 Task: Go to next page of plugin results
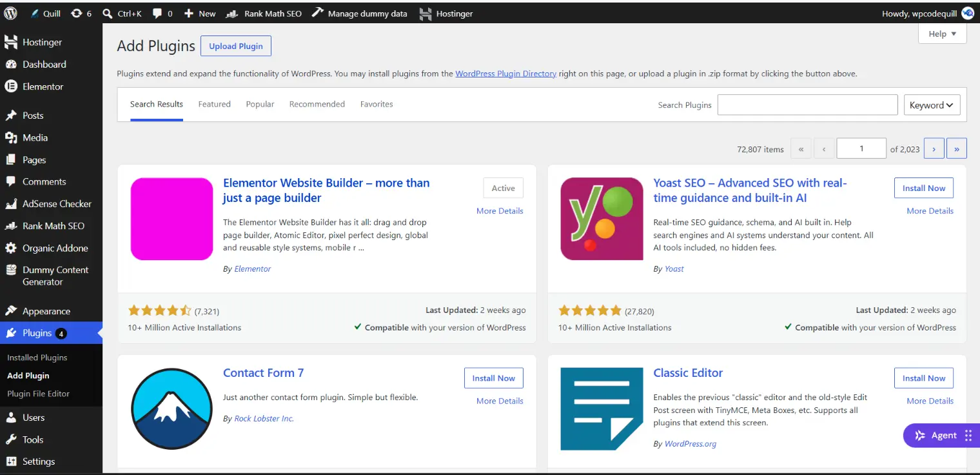click(x=934, y=149)
